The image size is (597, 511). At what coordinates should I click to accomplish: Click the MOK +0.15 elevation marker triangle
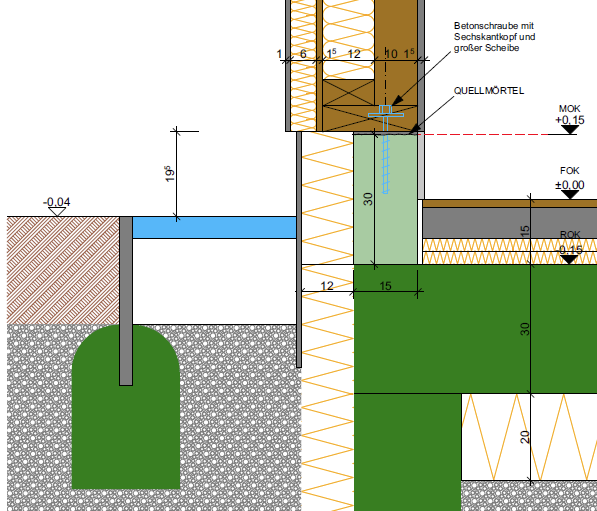point(570,130)
